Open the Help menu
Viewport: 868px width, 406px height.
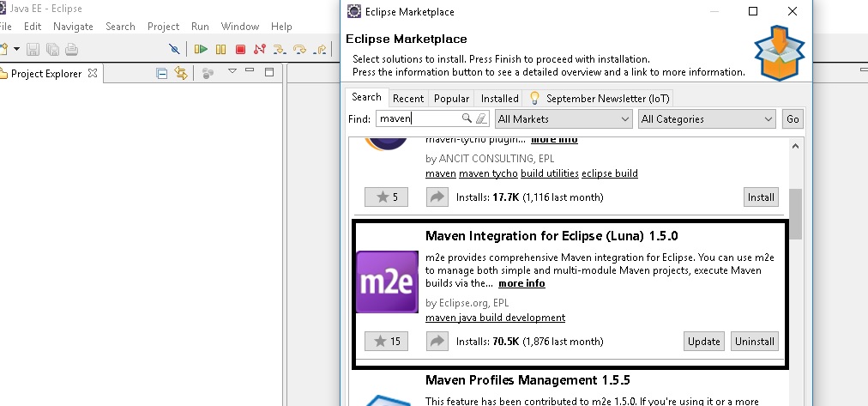pyautogui.click(x=281, y=26)
